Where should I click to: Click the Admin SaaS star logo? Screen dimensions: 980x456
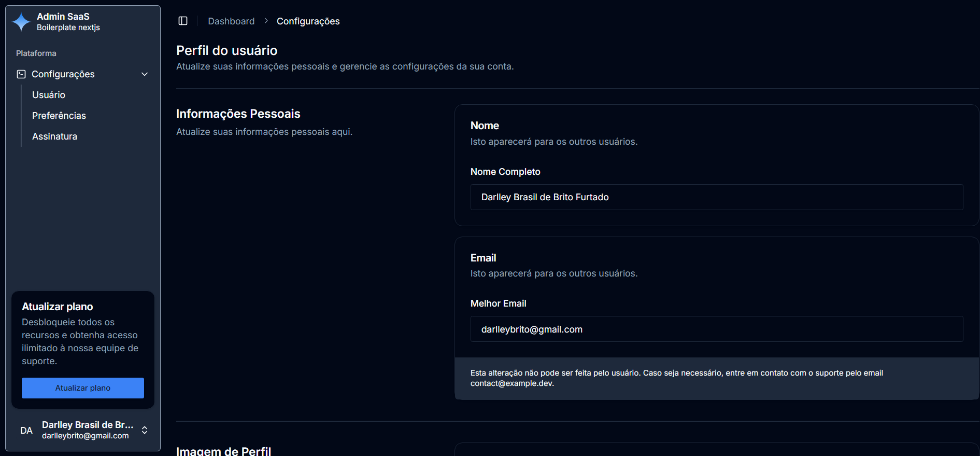[21, 22]
